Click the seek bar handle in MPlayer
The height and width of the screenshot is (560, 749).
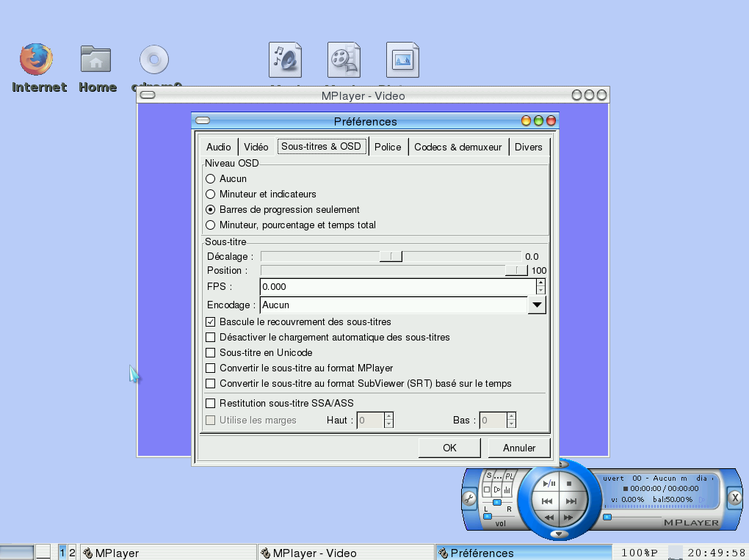coord(607,517)
